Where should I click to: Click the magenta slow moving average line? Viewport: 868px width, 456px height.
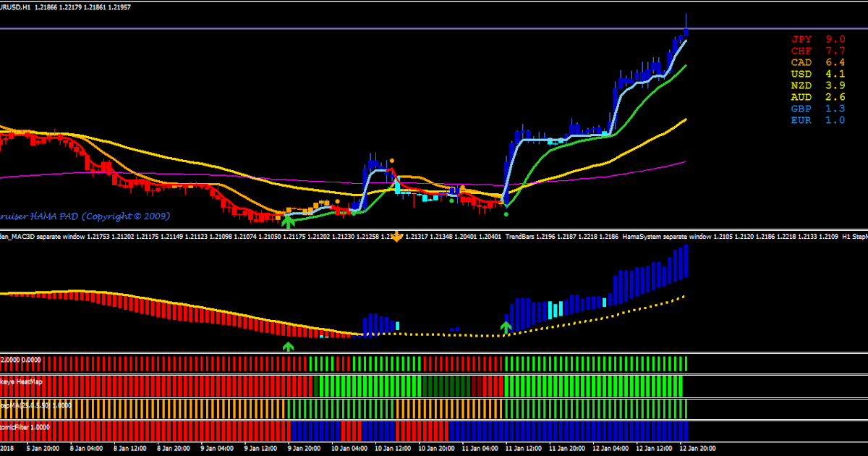(344, 184)
